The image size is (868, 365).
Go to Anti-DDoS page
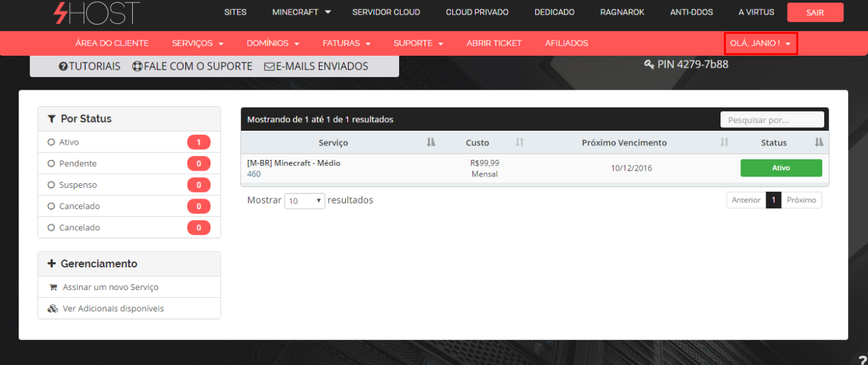pos(691,12)
